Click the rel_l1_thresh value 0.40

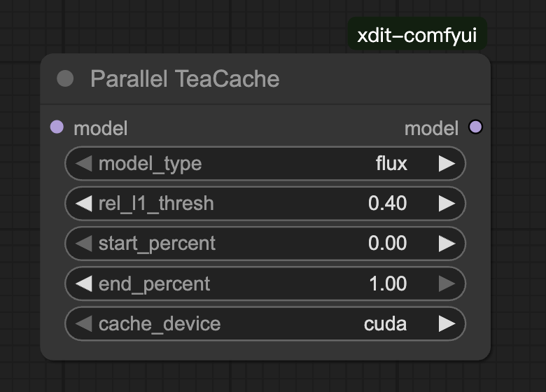387,204
